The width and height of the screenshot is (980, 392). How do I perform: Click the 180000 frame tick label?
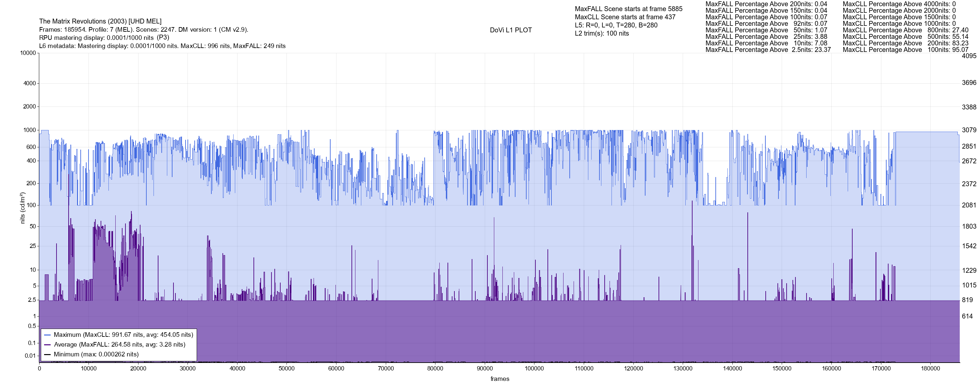[x=930, y=368]
